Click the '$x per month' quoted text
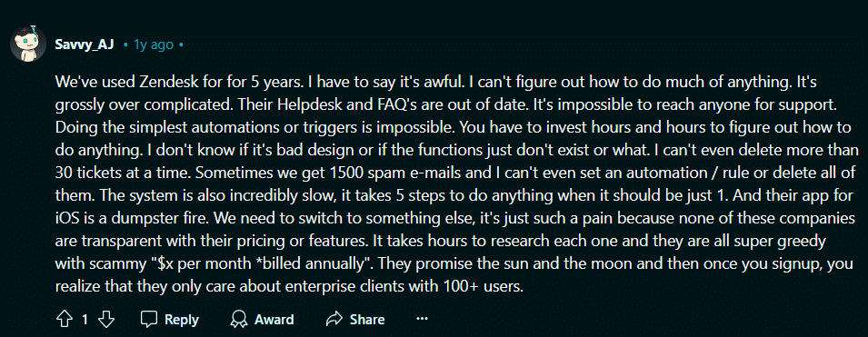The image size is (868, 337). point(197,264)
